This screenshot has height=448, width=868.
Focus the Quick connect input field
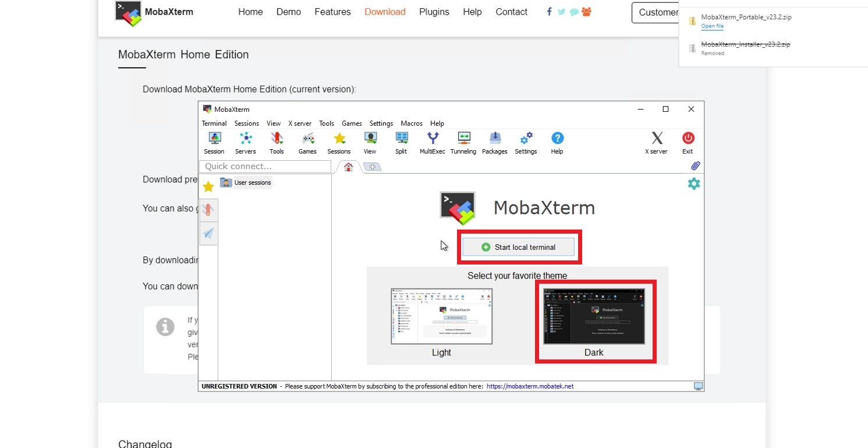pyautogui.click(x=265, y=167)
